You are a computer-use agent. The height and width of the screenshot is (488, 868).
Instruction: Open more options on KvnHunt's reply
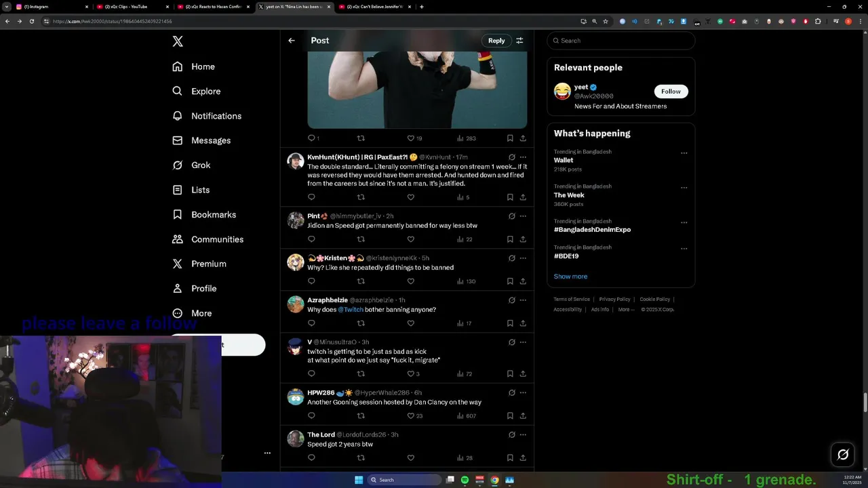[x=523, y=157]
